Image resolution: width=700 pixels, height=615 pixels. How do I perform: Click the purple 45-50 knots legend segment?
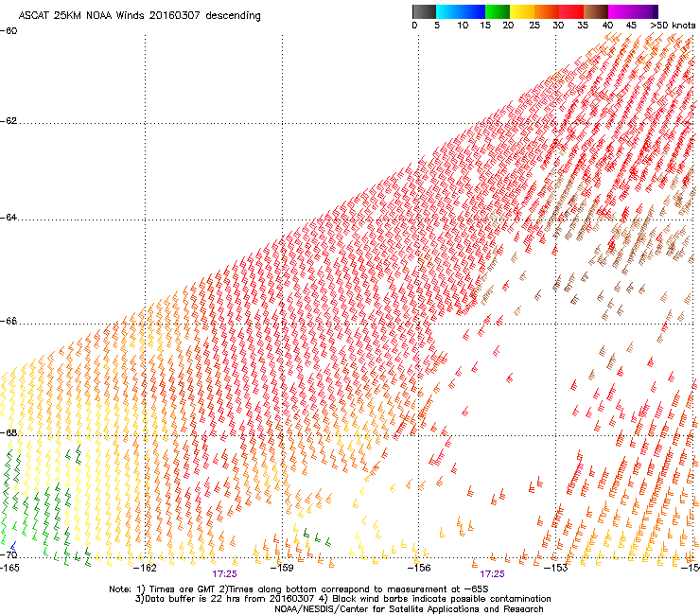[x=643, y=11]
